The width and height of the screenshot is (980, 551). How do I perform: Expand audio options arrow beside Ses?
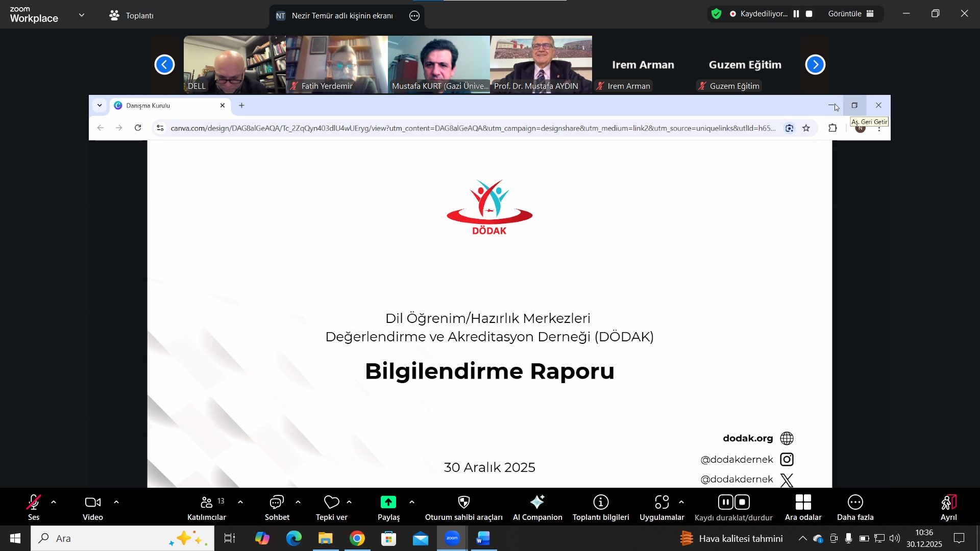[x=54, y=503]
